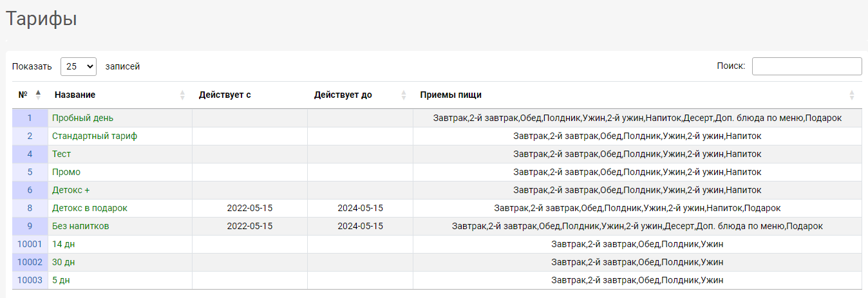The width and height of the screenshot is (868, 298).
Task: Click sort arrows in Название column
Action: point(182,95)
